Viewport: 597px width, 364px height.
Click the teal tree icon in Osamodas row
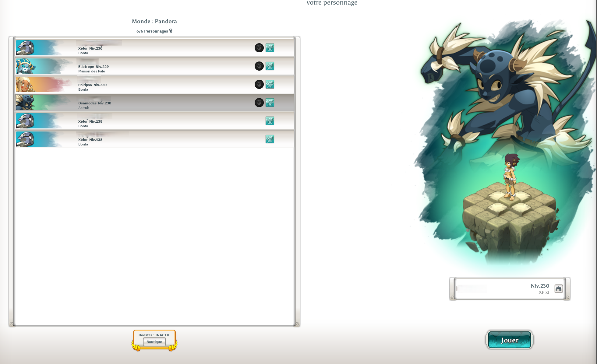(270, 103)
